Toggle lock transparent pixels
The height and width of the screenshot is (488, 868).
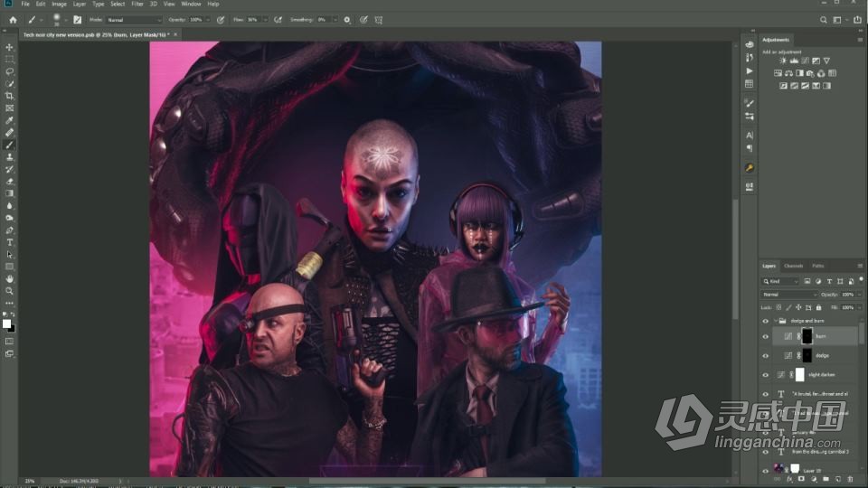pyautogui.click(x=778, y=307)
